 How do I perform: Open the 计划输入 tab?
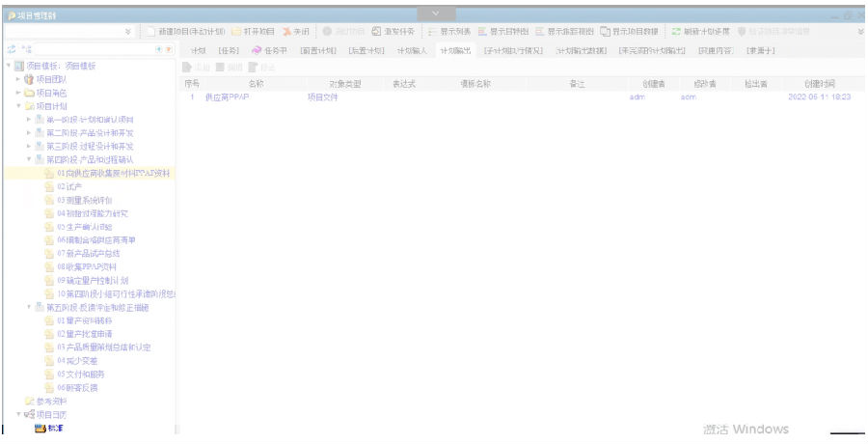pyautogui.click(x=412, y=51)
